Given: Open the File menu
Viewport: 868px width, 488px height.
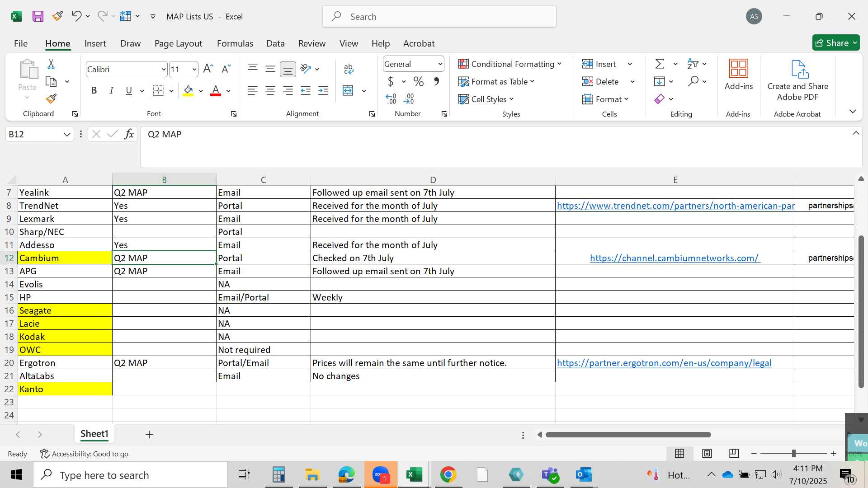Looking at the screenshot, I should [x=21, y=43].
